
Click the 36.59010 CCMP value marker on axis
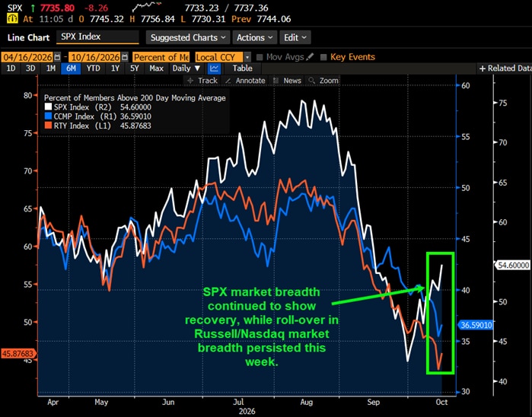click(x=476, y=325)
